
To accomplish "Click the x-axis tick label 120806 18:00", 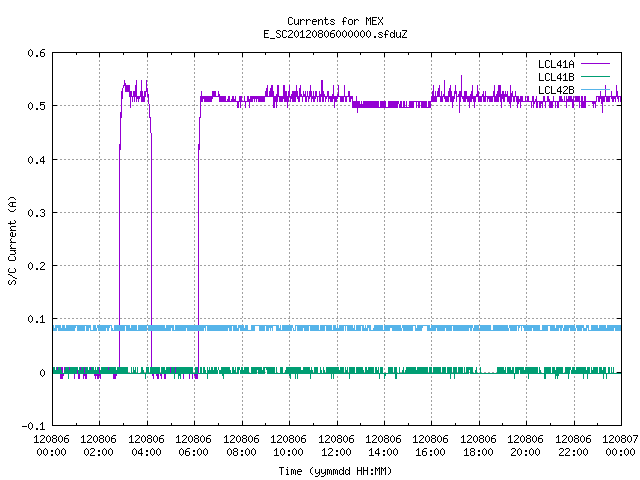I will 478,446.
